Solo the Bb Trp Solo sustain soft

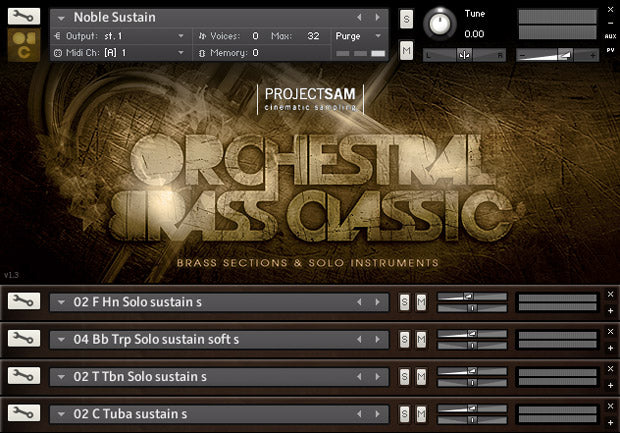click(404, 340)
